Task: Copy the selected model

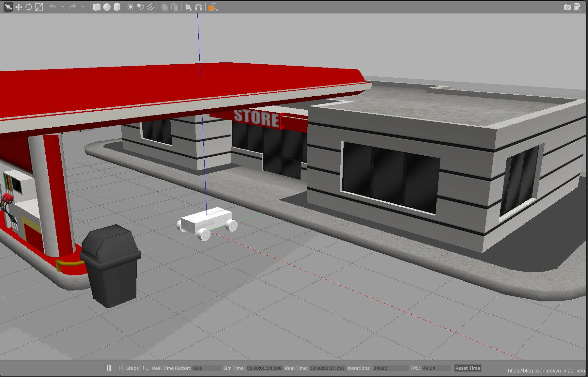Action: click(165, 7)
